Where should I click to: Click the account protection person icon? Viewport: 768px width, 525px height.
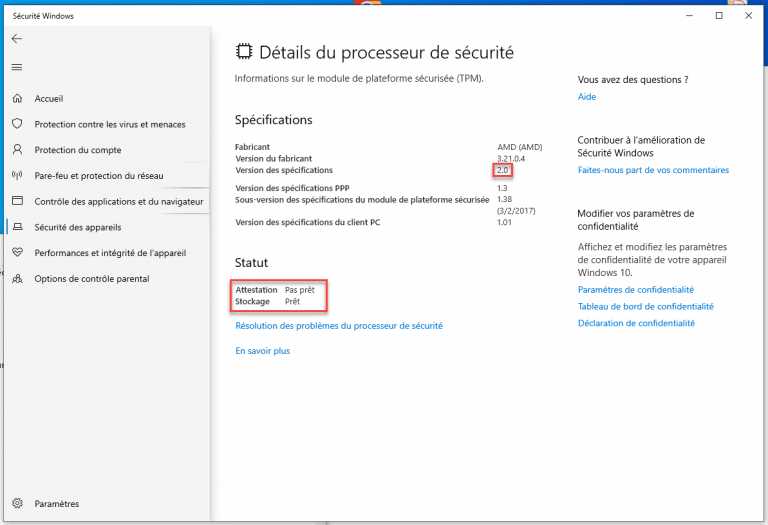click(17, 150)
